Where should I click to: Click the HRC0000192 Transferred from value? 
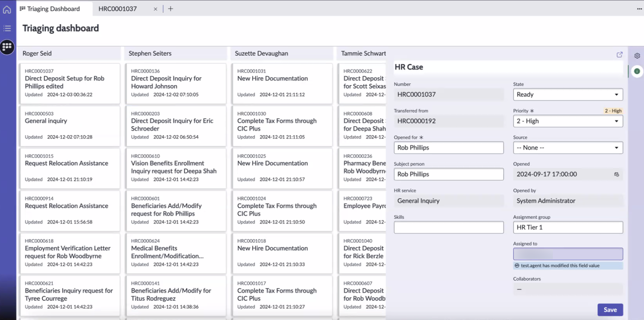[449, 121]
